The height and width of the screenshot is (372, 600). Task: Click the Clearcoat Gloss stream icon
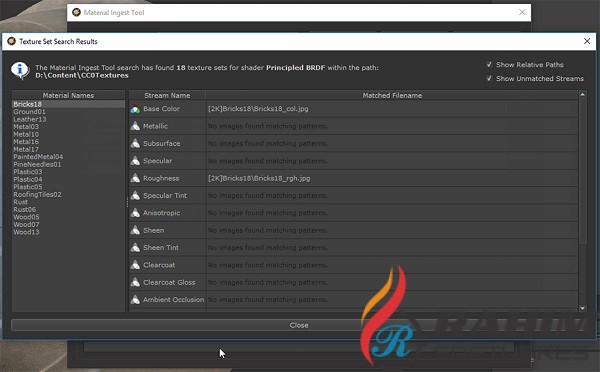click(135, 282)
